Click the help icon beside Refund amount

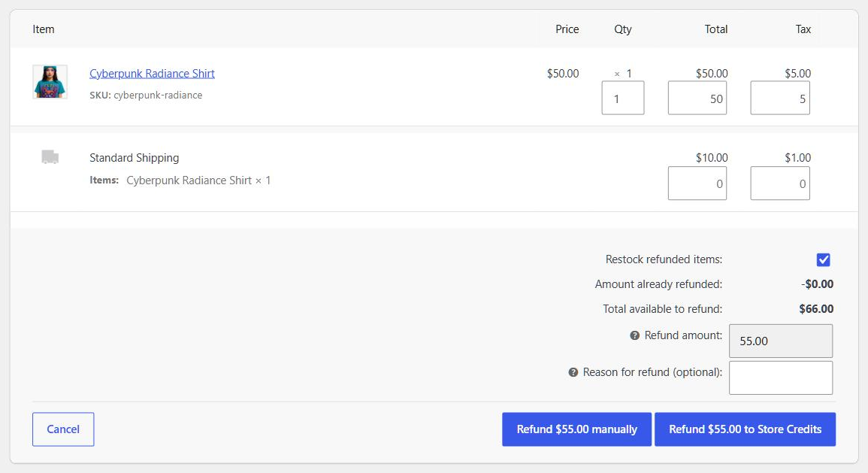[x=634, y=335]
